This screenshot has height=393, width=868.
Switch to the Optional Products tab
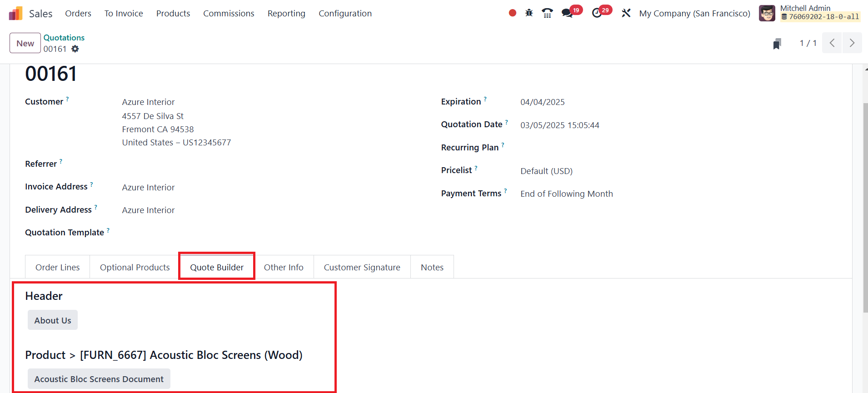point(135,267)
